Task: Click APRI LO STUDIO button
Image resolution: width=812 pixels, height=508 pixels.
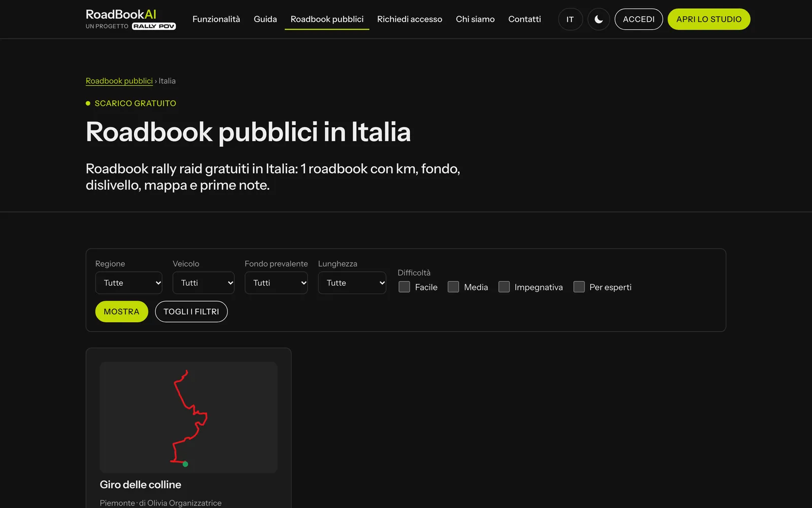Action: pyautogui.click(x=709, y=19)
